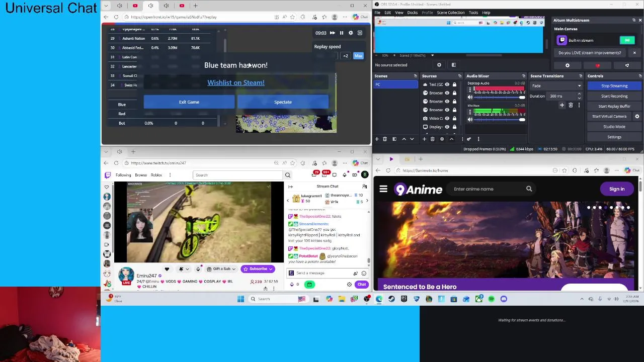Open the Twitch home logo

pyautogui.click(x=107, y=175)
